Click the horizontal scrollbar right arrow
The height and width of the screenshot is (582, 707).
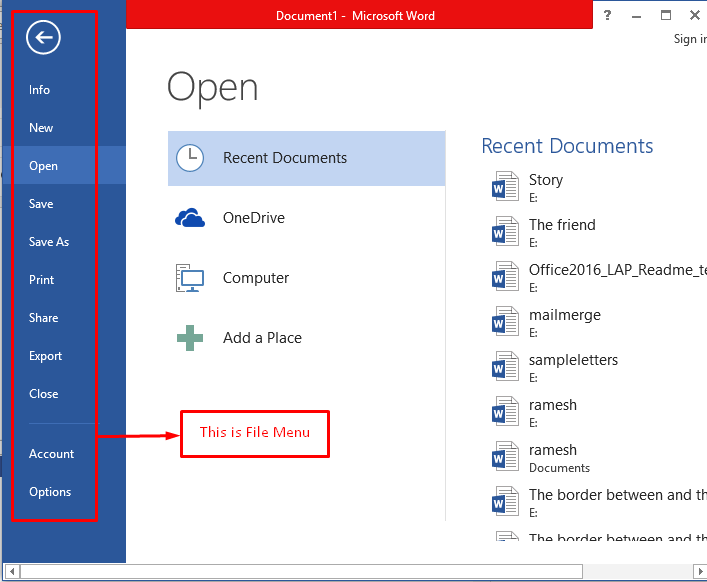[700, 572]
